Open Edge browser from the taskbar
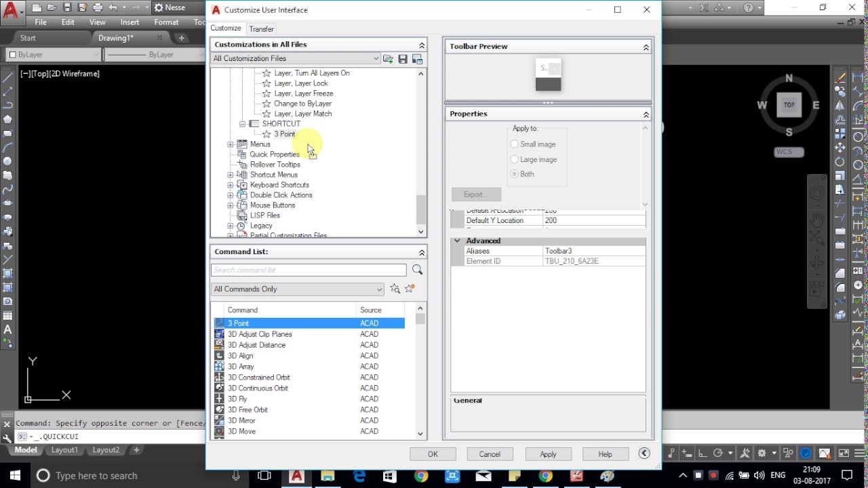The width and height of the screenshot is (868, 488). (x=359, y=476)
